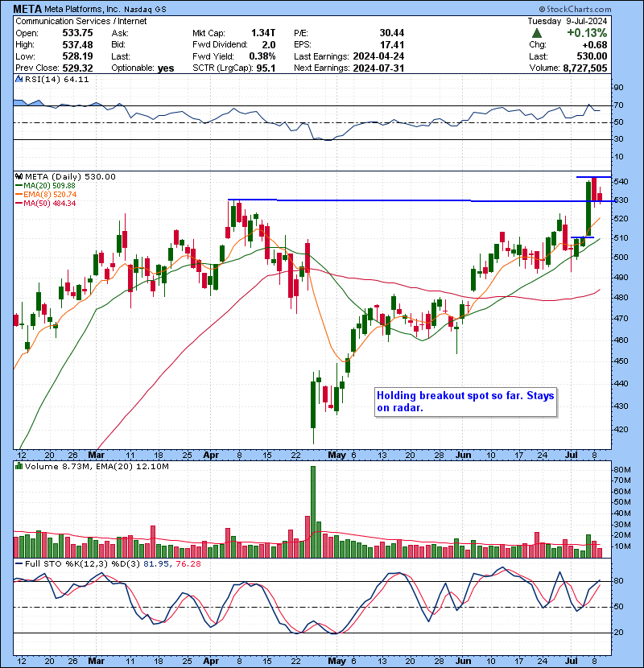
Task: Click the green up-triangle next to +0.13%
Action: coord(537,33)
